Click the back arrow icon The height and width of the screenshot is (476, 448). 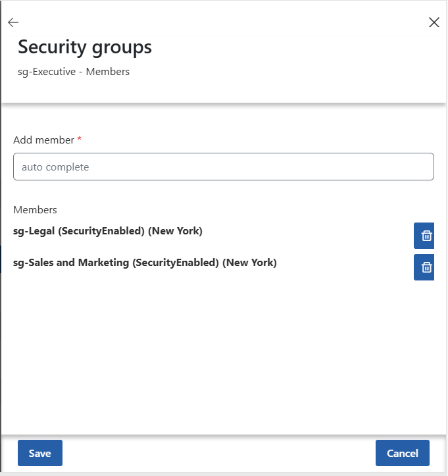[13, 22]
